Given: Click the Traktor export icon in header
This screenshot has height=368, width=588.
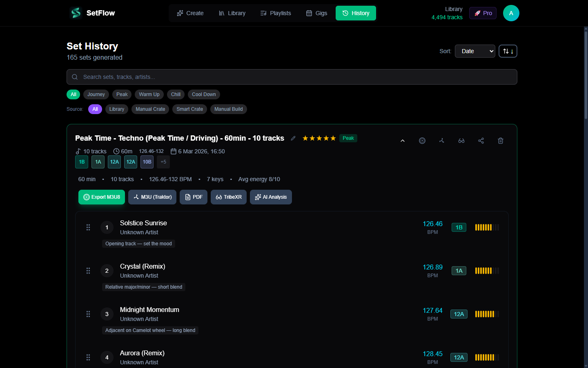Looking at the screenshot, I should (x=442, y=141).
